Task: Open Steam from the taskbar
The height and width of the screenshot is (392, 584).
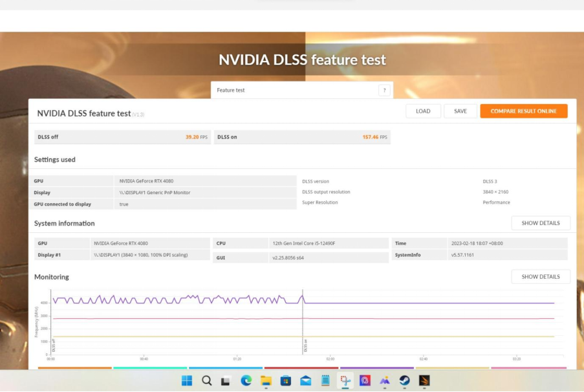Action: [x=404, y=380]
